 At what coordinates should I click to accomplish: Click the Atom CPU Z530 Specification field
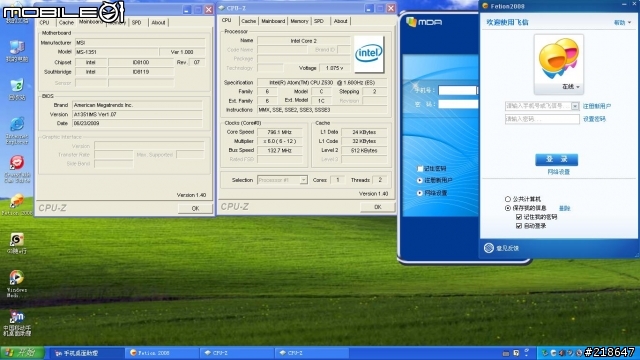[x=322, y=82]
